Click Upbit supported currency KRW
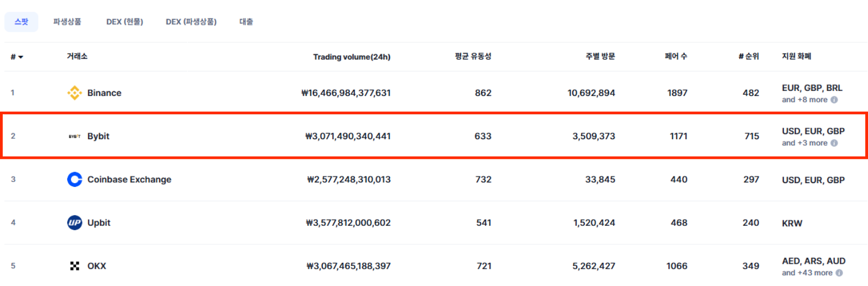The width and height of the screenshot is (868, 286). point(792,223)
